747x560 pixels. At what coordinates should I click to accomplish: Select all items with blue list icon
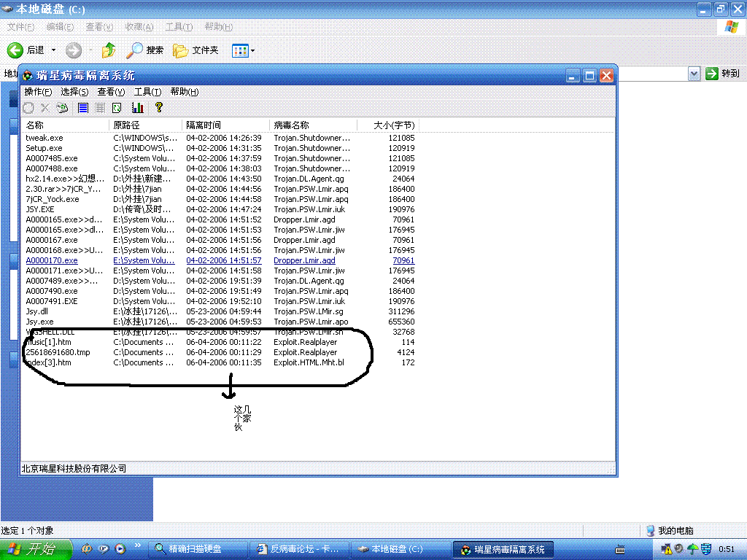83,108
